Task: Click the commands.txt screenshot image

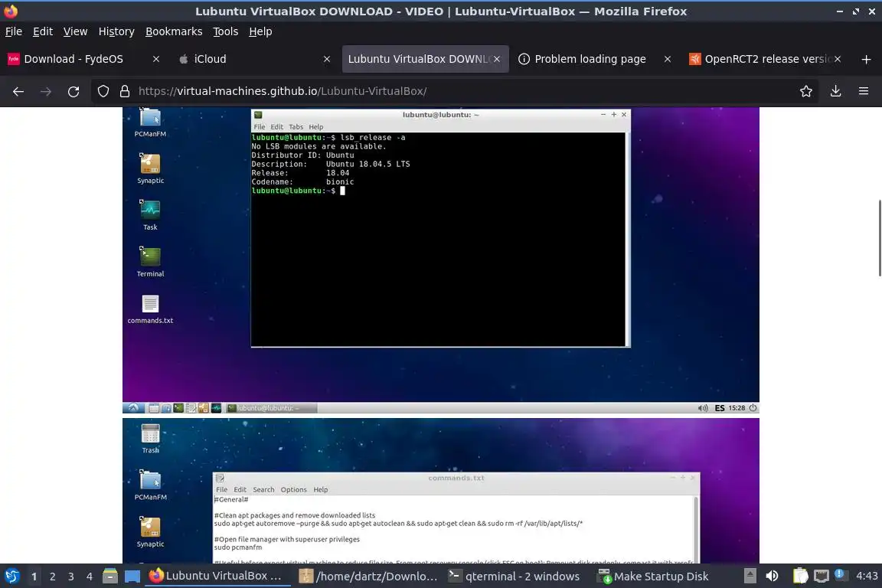Action: coord(441,491)
